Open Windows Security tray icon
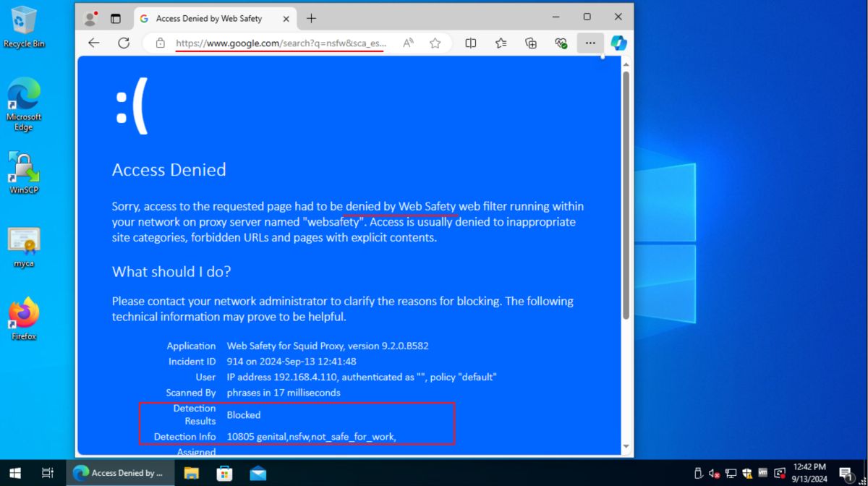 coord(747,474)
